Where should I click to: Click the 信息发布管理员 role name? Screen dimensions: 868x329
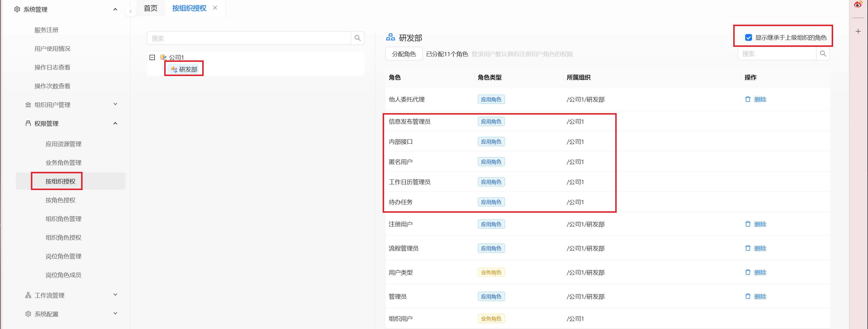[x=409, y=122]
